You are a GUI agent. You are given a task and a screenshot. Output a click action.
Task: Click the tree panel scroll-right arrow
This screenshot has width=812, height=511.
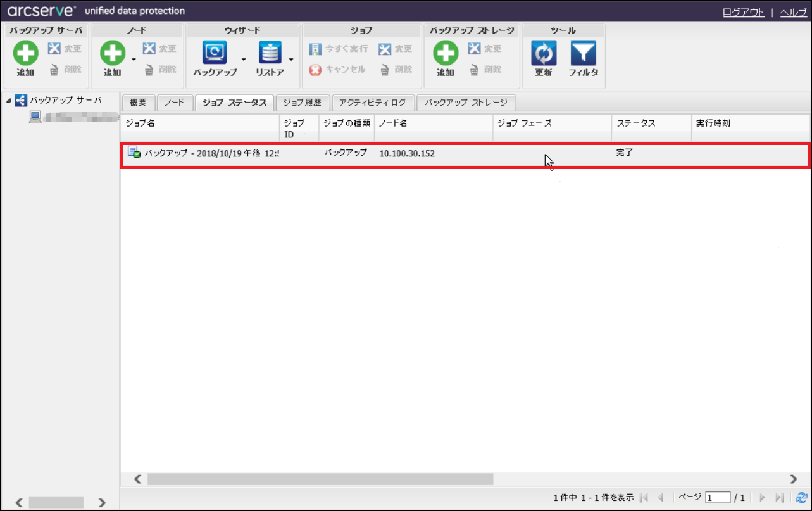click(x=102, y=503)
